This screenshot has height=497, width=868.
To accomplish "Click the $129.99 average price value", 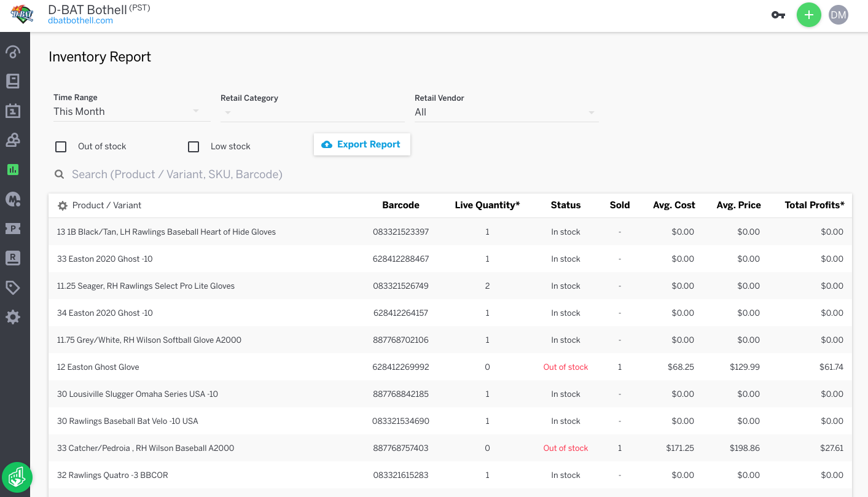I will click(x=745, y=367).
